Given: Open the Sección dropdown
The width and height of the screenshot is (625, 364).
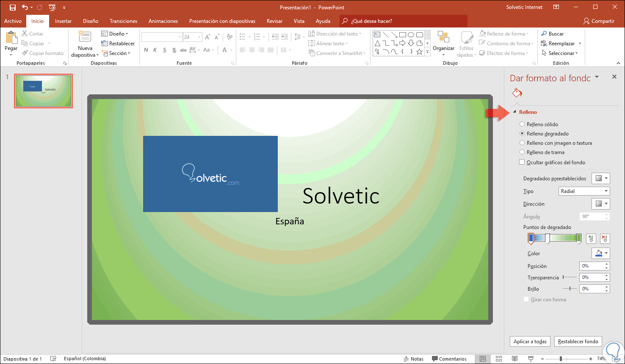Looking at the screenshot, I should pos(116,53).
